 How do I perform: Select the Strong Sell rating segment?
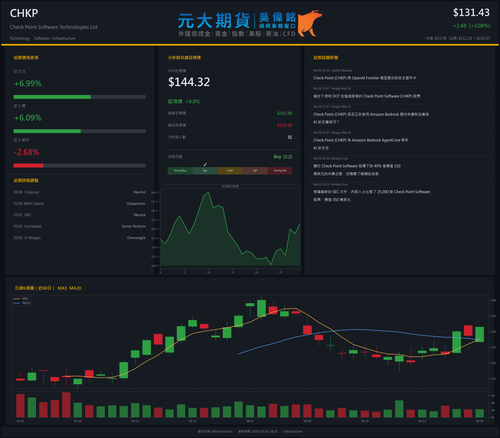tap(280, 171)
